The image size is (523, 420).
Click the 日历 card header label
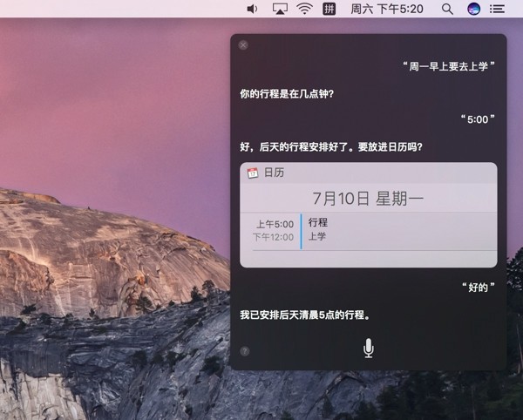pyautogui.click(x=275, y=173)
